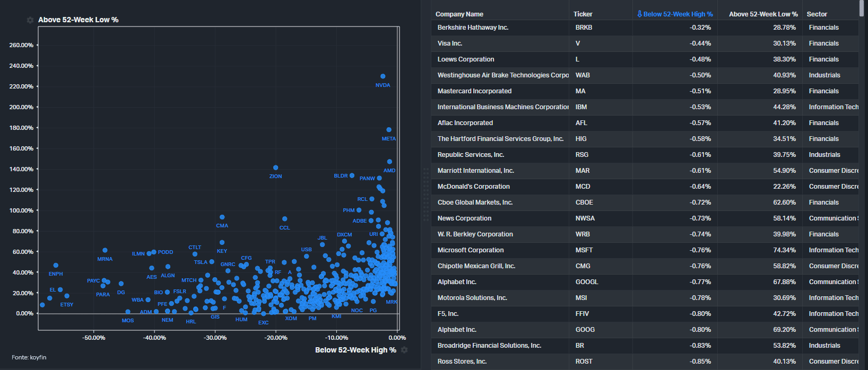Sort table by Ticker column header
The width and height of the screenshot is (868, 370).
[x=583, y=14]
